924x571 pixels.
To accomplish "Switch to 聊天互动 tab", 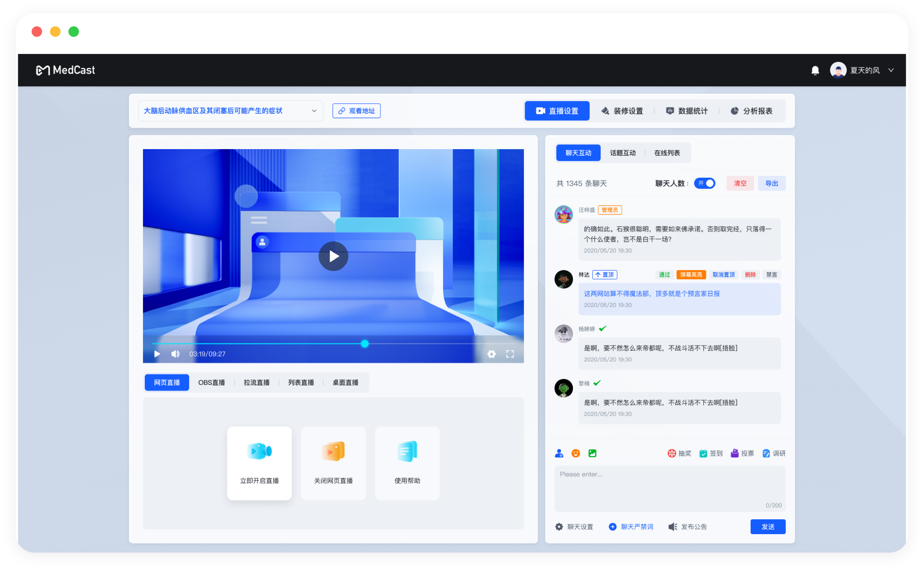I will [578, 153].
